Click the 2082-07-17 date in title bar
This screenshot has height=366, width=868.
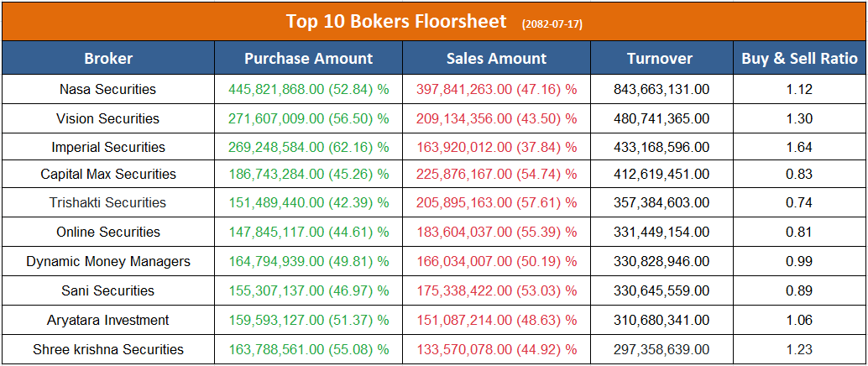click(552, 24)
